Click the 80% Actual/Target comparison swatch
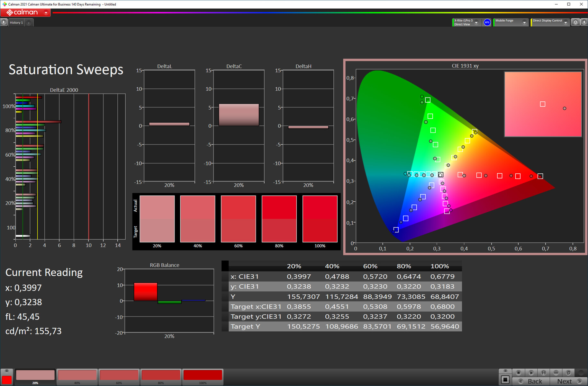Screen dimensions: 588x386 click(279, 219)
